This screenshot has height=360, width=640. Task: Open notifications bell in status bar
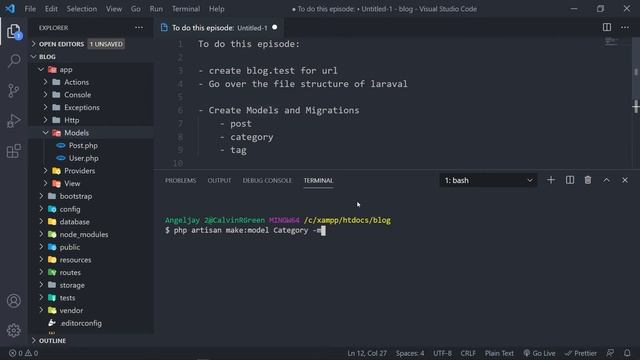point(627,353)
